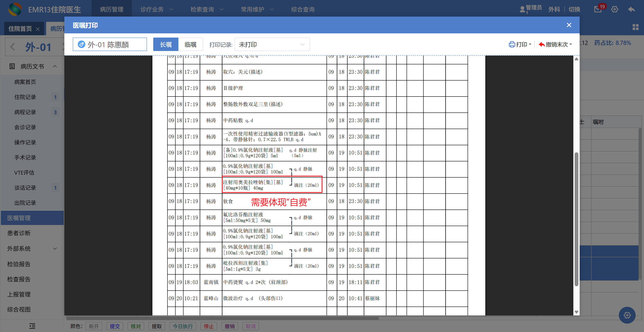Open the settings gear in top bar
The width and height of the screenshot is (644, 332).
point(614,9)
